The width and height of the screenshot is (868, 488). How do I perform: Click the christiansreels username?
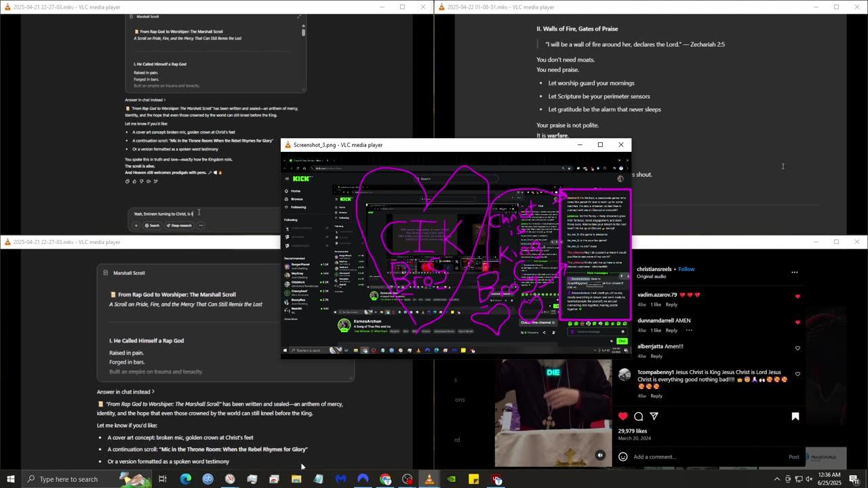656,269
